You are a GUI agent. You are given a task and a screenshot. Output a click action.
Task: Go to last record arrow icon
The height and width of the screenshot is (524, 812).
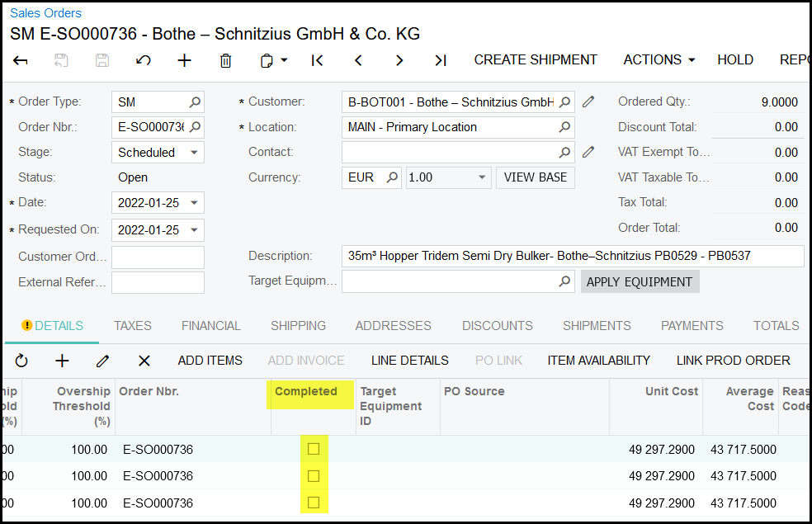(x=441, y=60)
